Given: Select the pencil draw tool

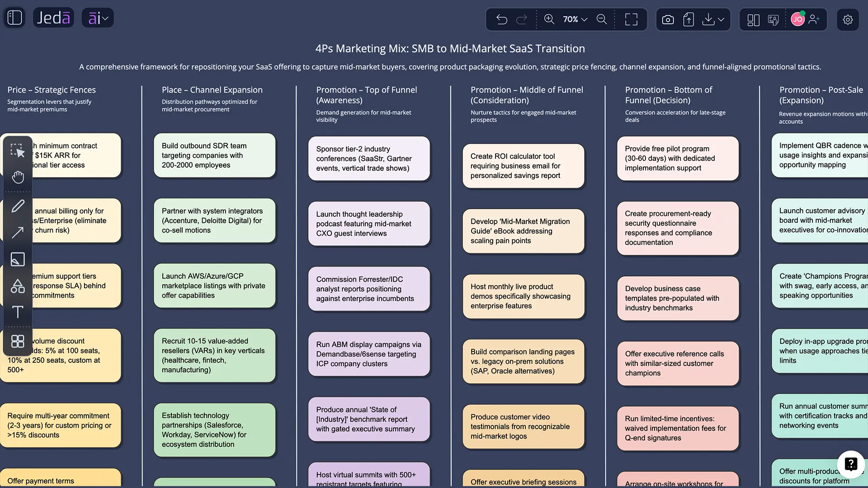Looking at the screenshot, I should click(18, 206).
